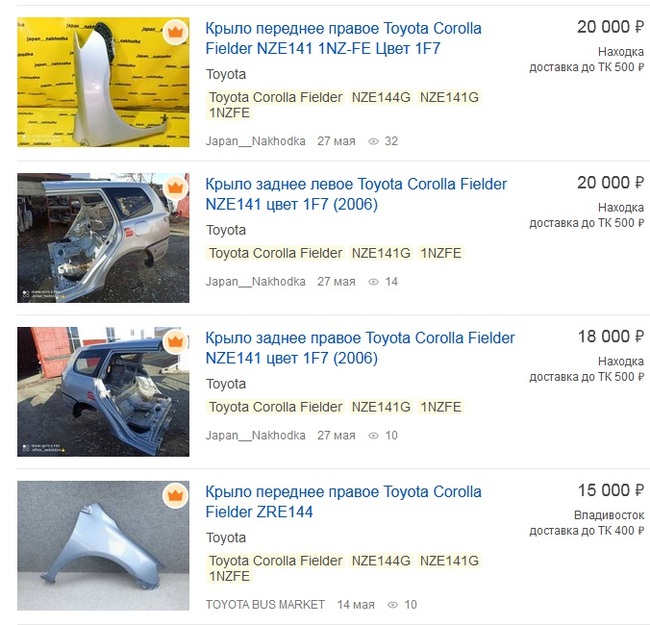Click NZE144G tag in first listing

(x=381, y=97)
